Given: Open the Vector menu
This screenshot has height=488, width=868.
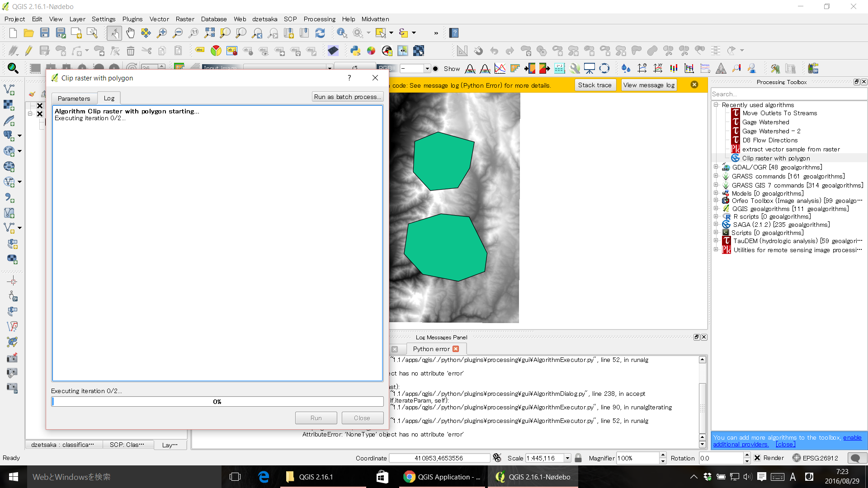Looking at the screenshot, I should tap(159, 19).
